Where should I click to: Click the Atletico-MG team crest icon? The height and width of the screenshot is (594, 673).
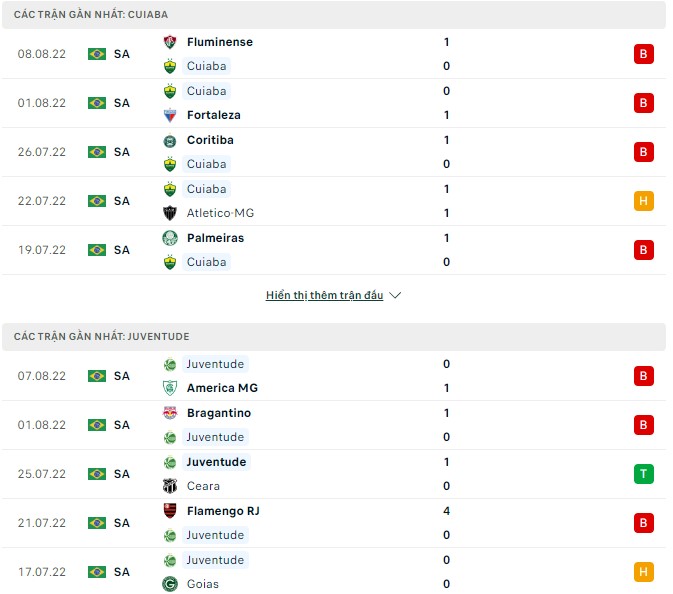click(x=170, y=213)
